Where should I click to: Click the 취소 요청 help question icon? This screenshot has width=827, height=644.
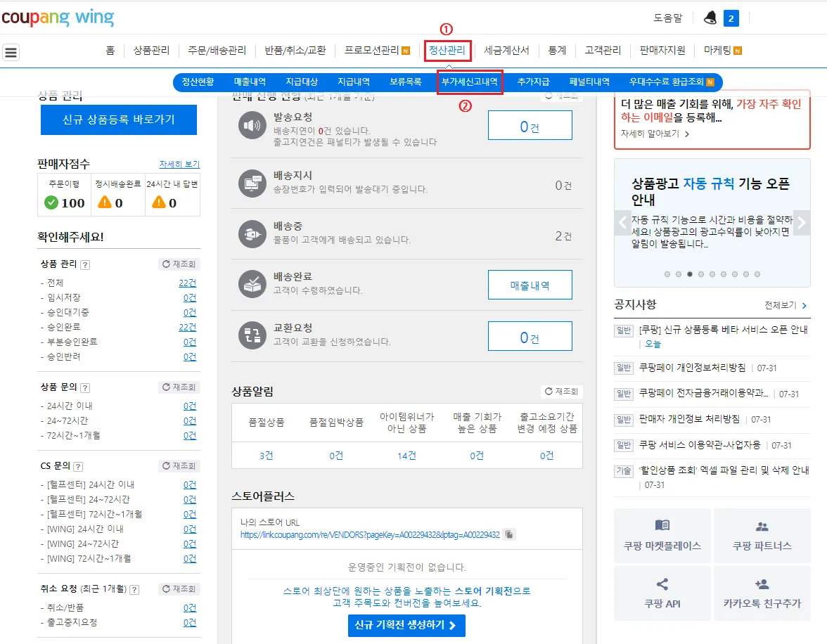point(134,590)
